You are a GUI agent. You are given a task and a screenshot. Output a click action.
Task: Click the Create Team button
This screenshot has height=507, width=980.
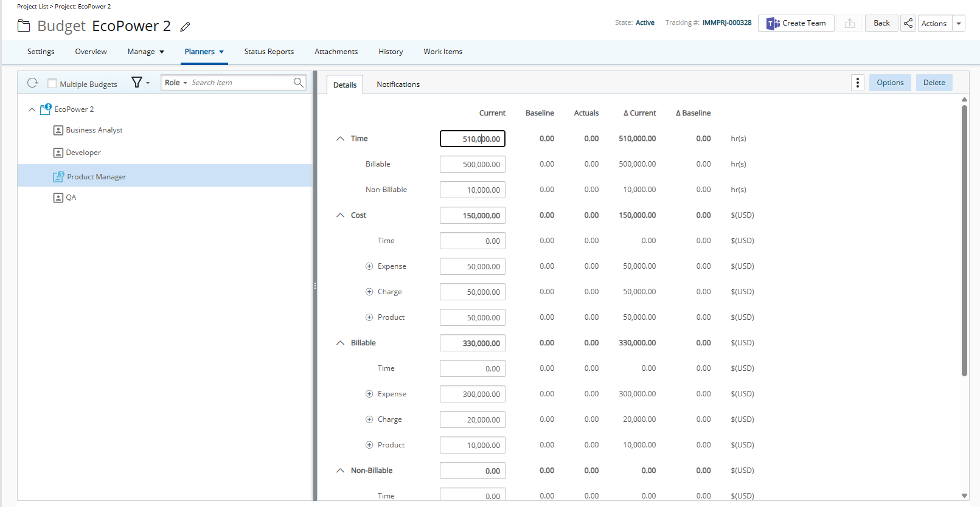(x=796, y=23)
